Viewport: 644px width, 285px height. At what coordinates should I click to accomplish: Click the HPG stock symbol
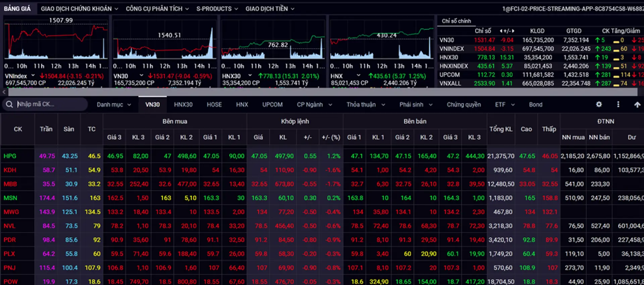tap(10, 156)
